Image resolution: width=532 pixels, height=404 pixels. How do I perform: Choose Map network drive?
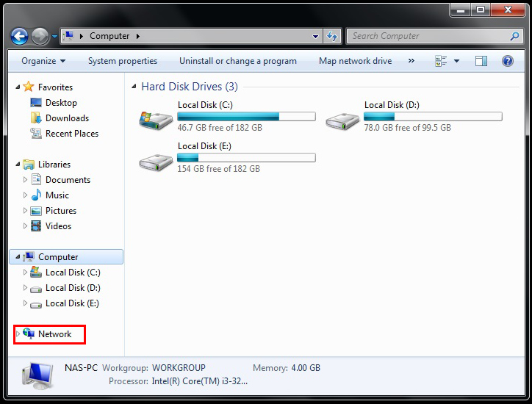(355, 61)
